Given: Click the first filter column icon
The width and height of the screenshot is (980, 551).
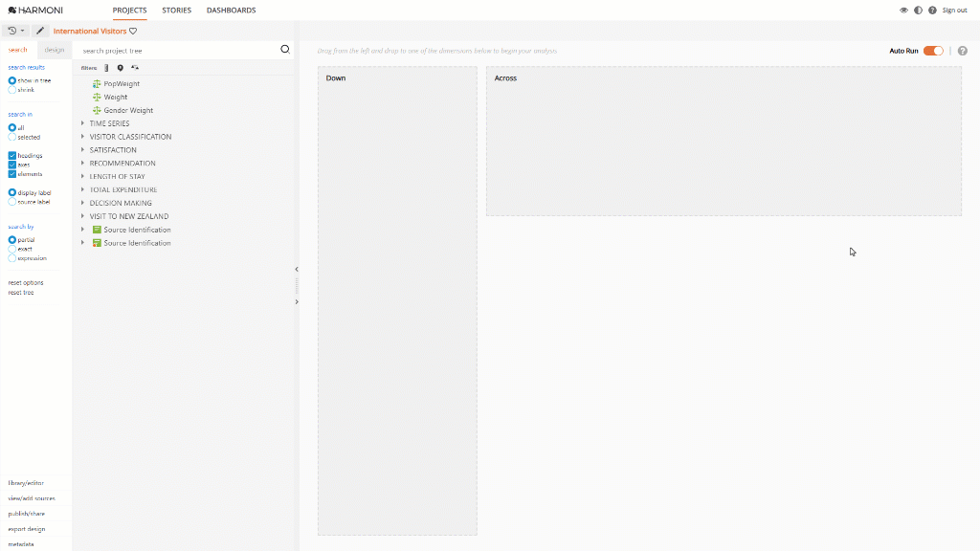Looking at the screenshot, I should tap(106, 68).
